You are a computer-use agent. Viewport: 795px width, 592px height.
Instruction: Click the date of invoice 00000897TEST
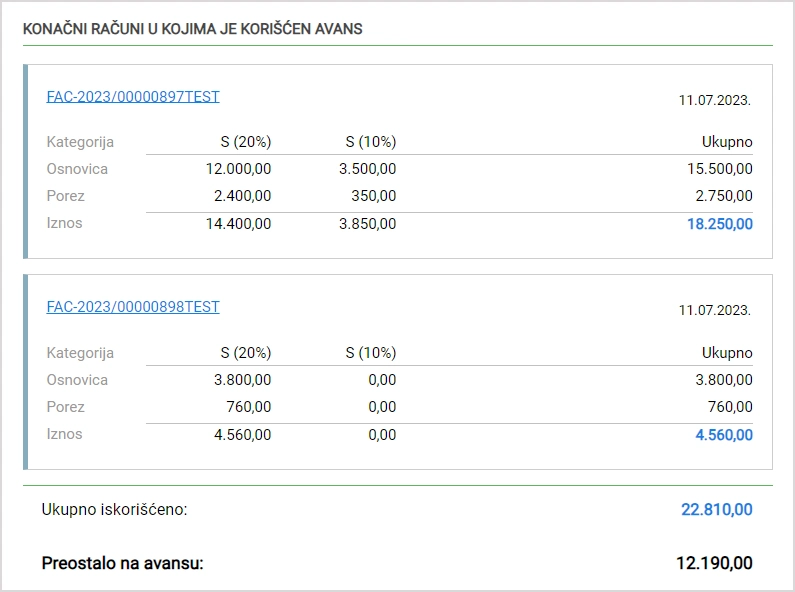(714, 100)
